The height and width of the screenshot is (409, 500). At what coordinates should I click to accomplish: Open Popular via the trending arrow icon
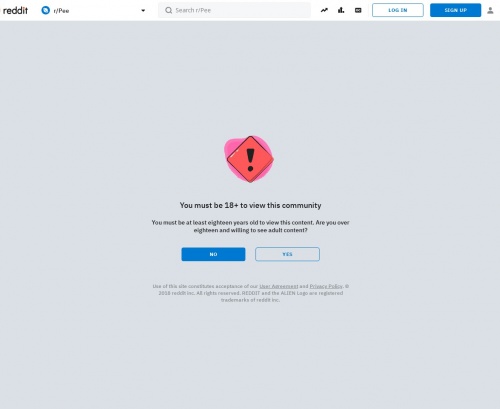click(324, 10)
